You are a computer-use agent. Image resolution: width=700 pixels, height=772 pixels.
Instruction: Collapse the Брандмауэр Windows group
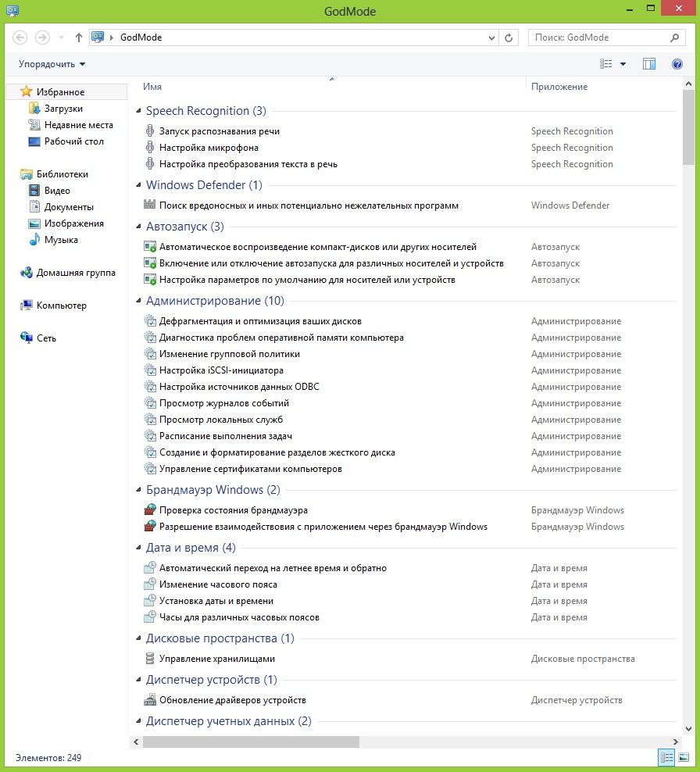138,490
